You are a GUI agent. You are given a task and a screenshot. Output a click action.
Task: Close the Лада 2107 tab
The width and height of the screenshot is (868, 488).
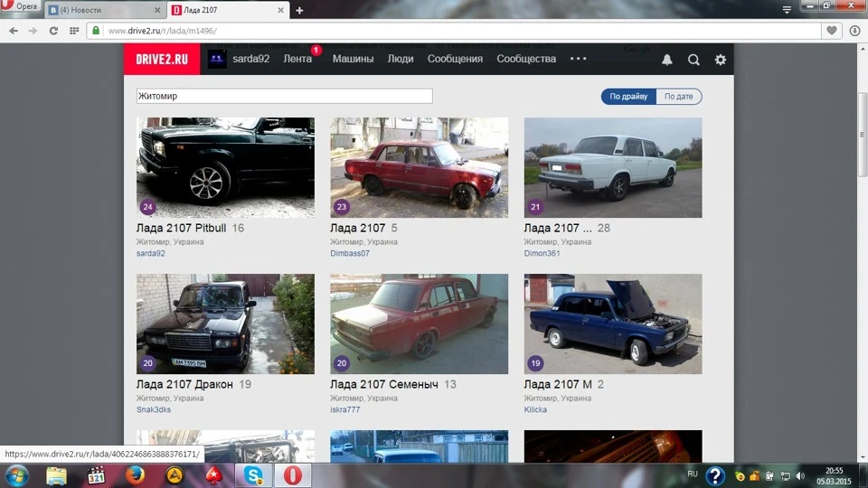coord(280,10)
